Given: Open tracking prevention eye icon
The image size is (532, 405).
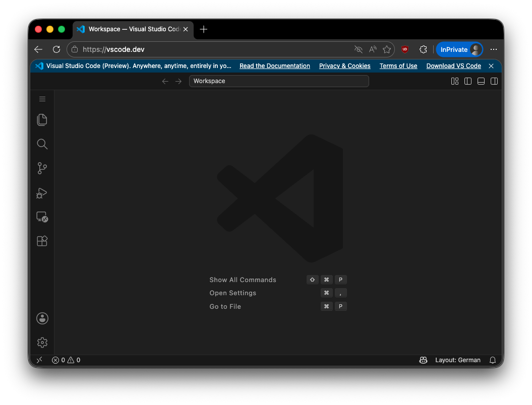Looking at the screenshot, I should coord(359,49).
